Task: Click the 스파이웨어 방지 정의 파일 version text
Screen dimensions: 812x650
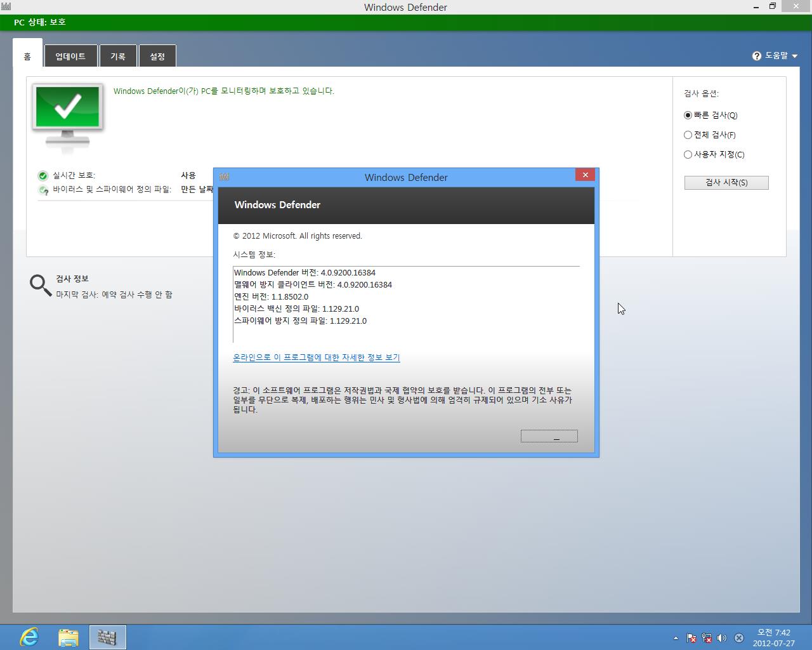Action: click(x=300, y=321)
